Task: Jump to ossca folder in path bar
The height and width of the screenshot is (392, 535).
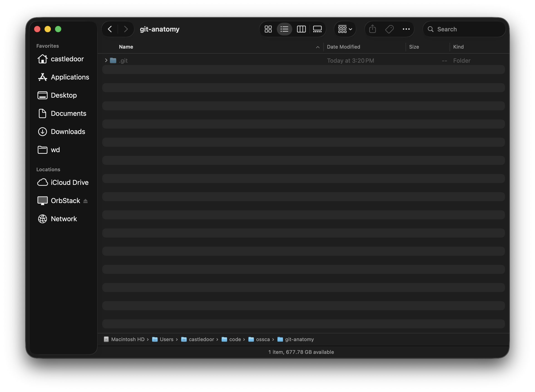Action: point(263,339)
